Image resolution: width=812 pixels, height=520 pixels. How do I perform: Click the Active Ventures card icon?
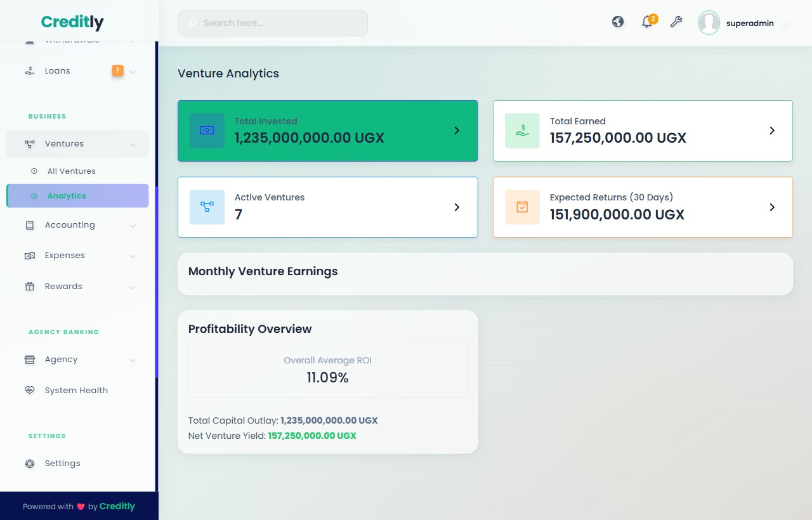pos(207,207)
